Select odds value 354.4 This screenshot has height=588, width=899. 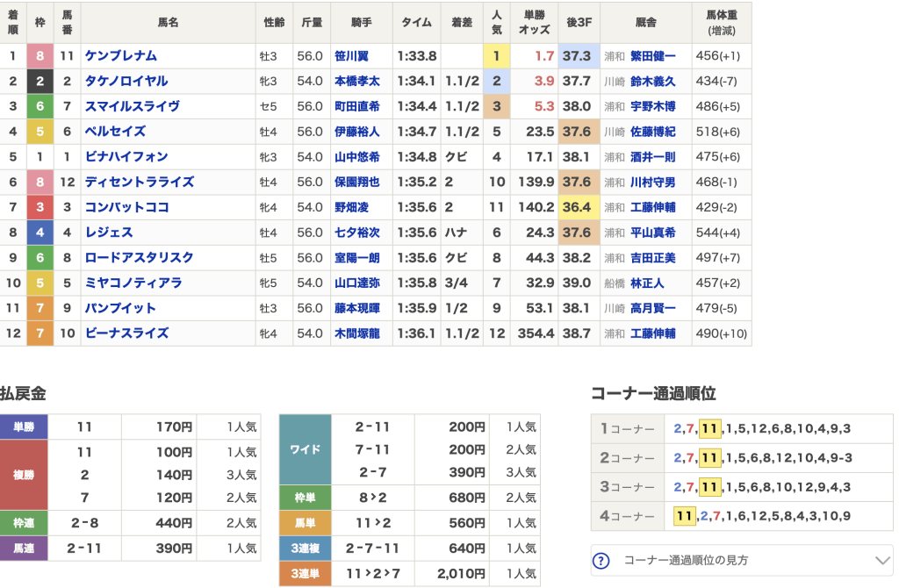(535, 333)
